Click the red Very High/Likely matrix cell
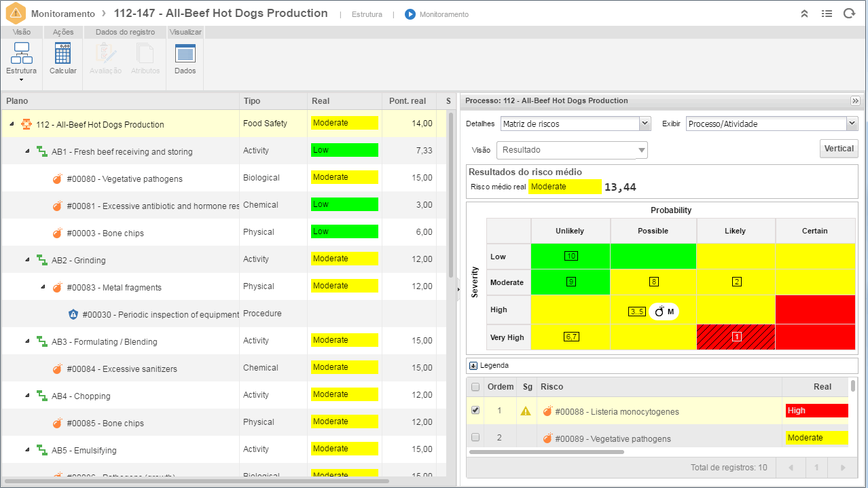The height and width of the screenshot is (488, 868). [x=736, y=337]
